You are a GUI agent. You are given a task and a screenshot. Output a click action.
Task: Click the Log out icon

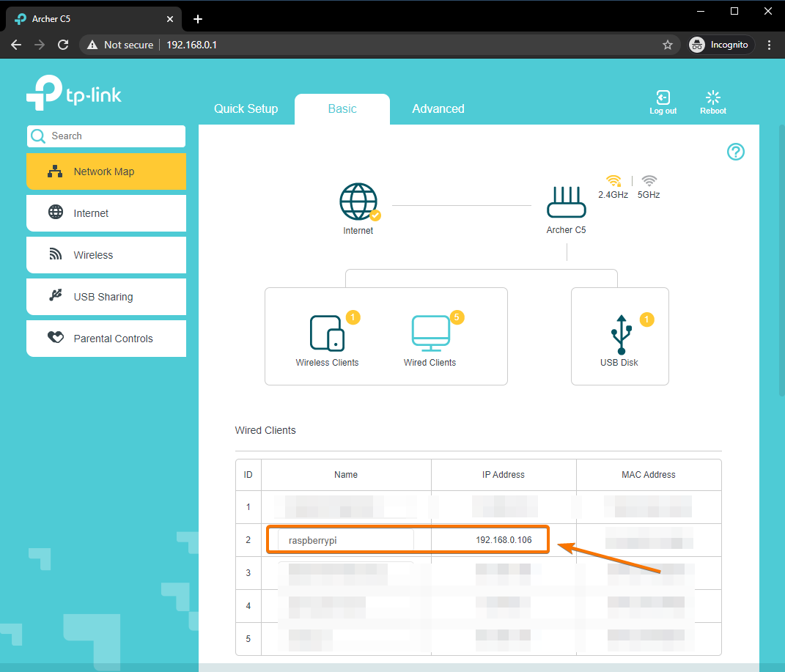pos(663,98)
